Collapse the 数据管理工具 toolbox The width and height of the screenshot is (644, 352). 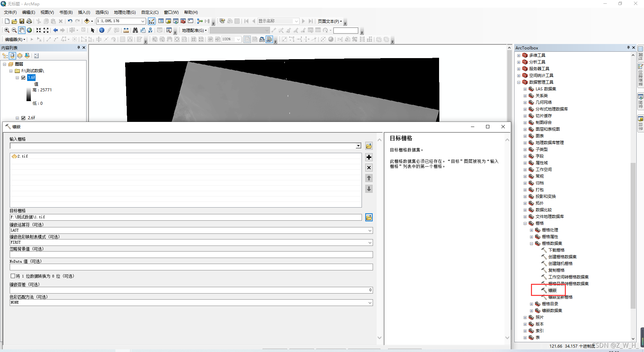click(519, 82)
